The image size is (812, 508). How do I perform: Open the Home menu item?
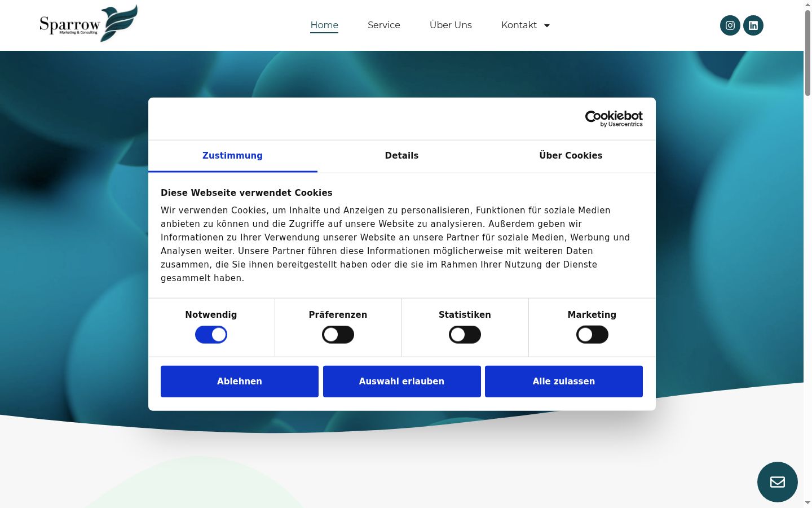[324, 25]
